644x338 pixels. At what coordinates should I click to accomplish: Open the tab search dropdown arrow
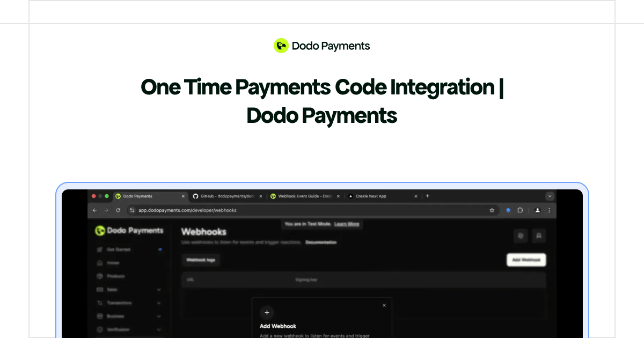click(x=550, y=196)
